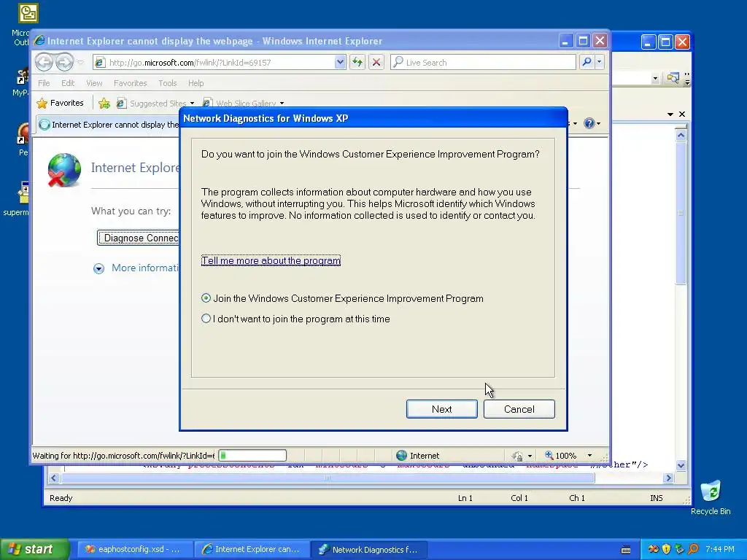
Task: Open the View menu in IE
Action: tap(94, 83)
